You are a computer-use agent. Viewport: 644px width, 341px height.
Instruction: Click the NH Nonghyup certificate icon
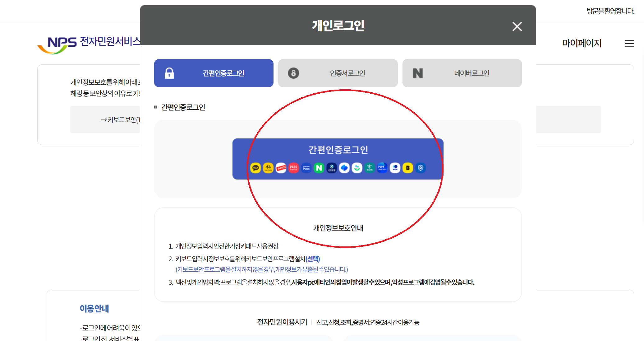382,168
